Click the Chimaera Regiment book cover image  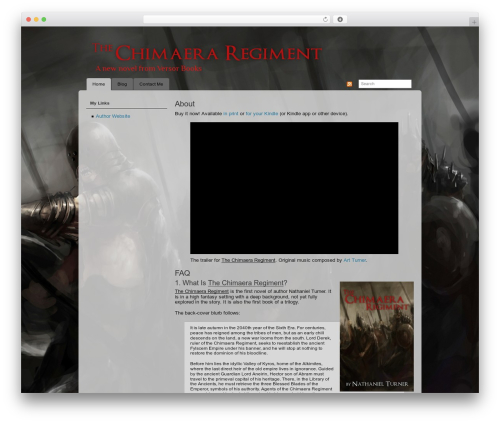(377, 336)
